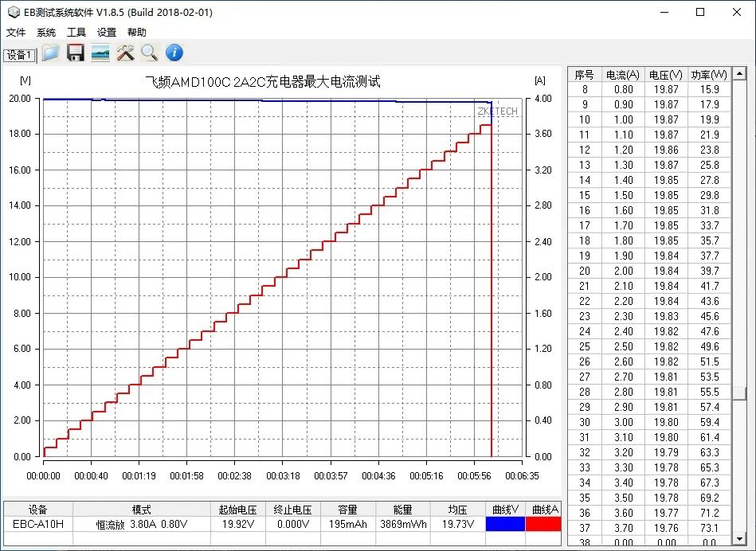The height and width of the screenshot is (551, 756).
Task: Click the save-image picture toolbar icon
Action: [100, 53]
